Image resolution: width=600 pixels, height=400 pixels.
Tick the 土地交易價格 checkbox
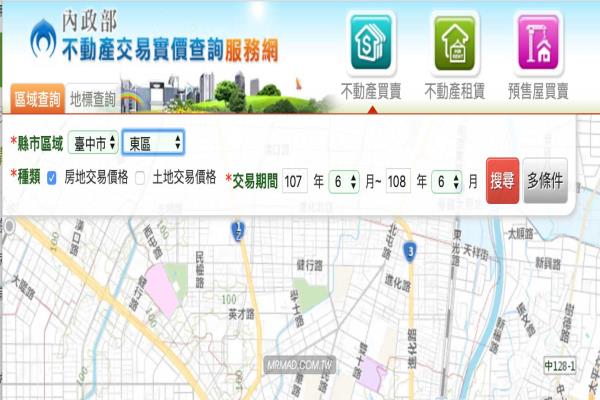pyautogui.click(x=140, y=178)
